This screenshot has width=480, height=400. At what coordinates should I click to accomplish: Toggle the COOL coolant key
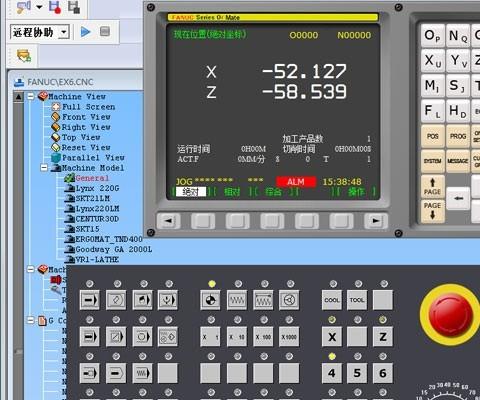332,300
